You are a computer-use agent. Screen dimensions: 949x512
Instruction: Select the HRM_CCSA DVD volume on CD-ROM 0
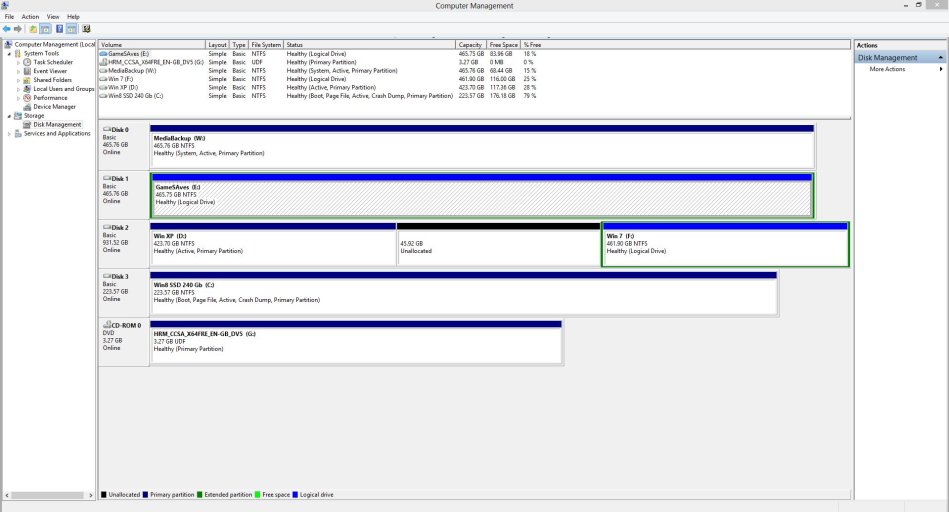click(356, 343)
